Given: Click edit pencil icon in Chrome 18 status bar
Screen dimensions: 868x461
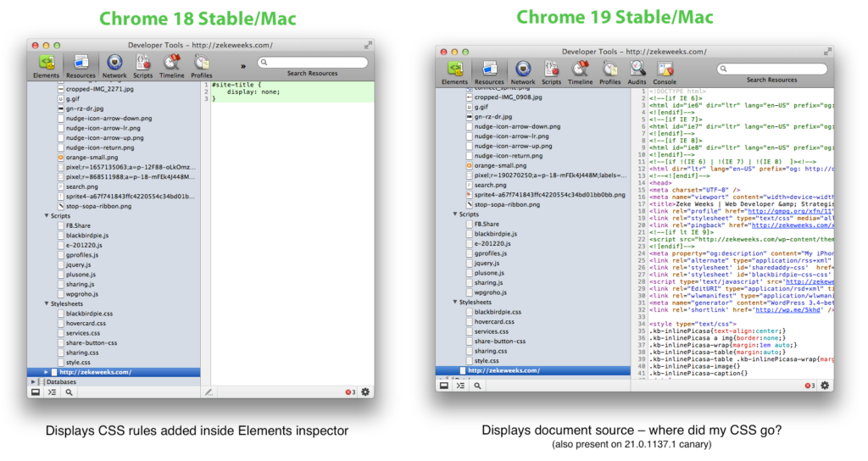Looking at the screenshot, I should 209,392.
